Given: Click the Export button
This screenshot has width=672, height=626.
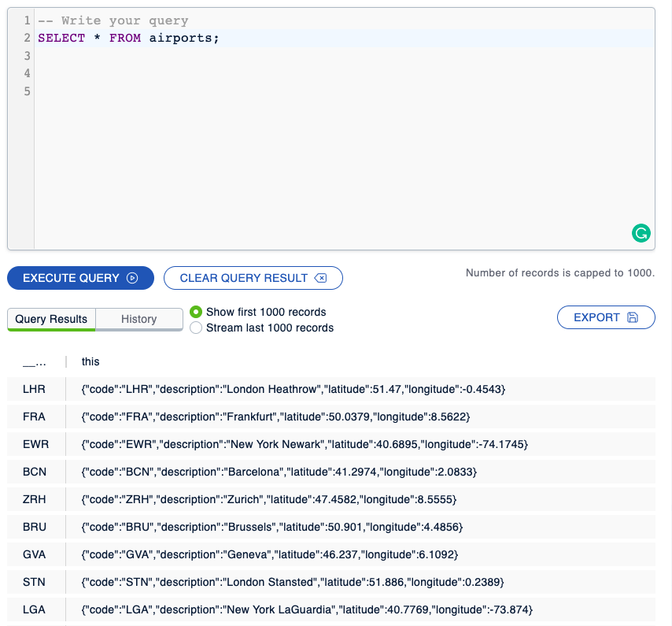Looking at the screenshot, I should coord(606,317).
